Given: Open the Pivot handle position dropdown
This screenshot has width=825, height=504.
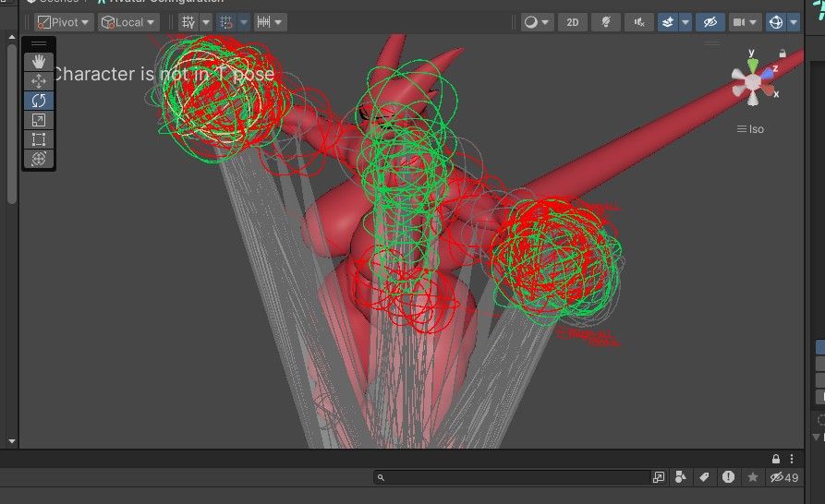Looking at the screenshot, I should pos(64,22).
